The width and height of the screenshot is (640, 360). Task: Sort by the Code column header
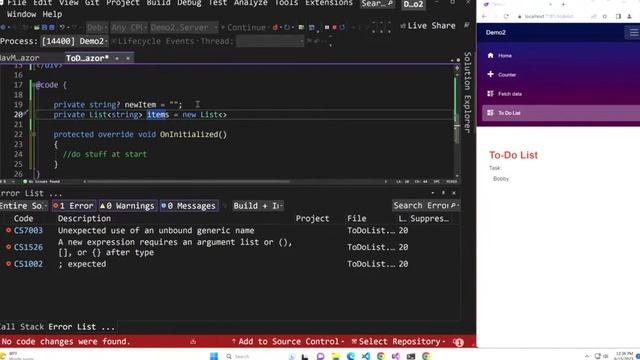(23, 218)
